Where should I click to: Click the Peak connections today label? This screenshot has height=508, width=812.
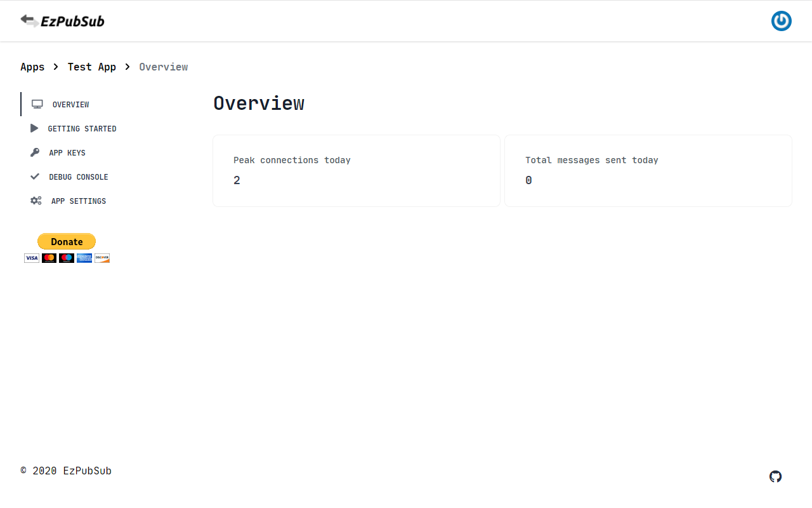click(292, 160)
